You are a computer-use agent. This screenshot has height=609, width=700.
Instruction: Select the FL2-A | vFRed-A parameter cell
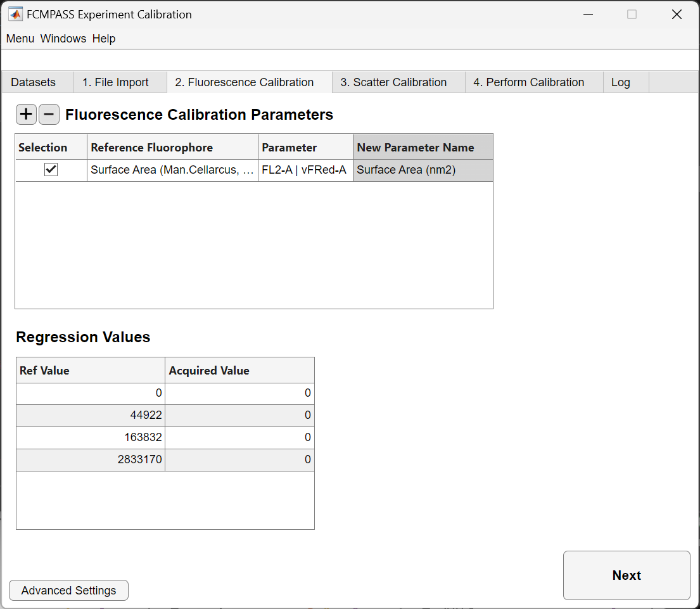(x=305, y=170)
